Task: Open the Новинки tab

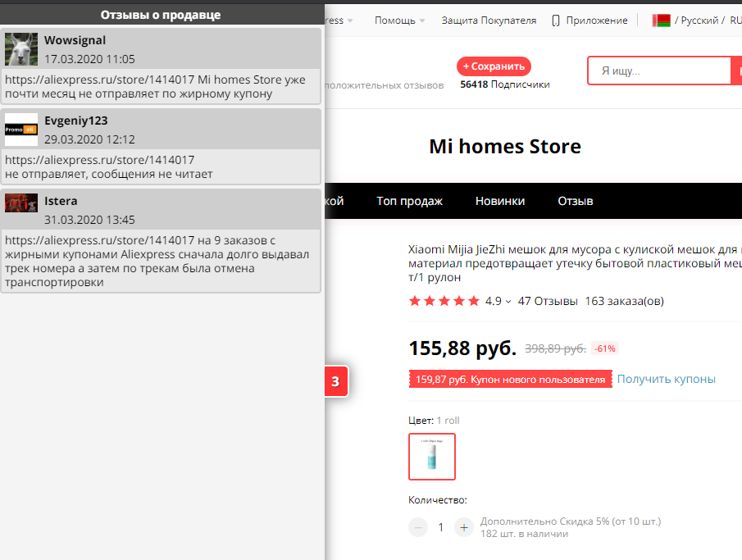Action: pyautogui.click(x=500, y=201)
